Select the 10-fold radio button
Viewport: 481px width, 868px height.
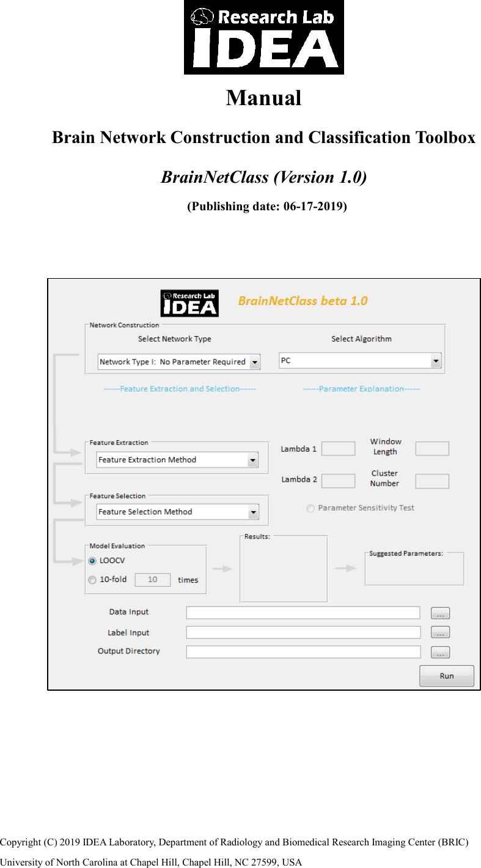[92, 580]
